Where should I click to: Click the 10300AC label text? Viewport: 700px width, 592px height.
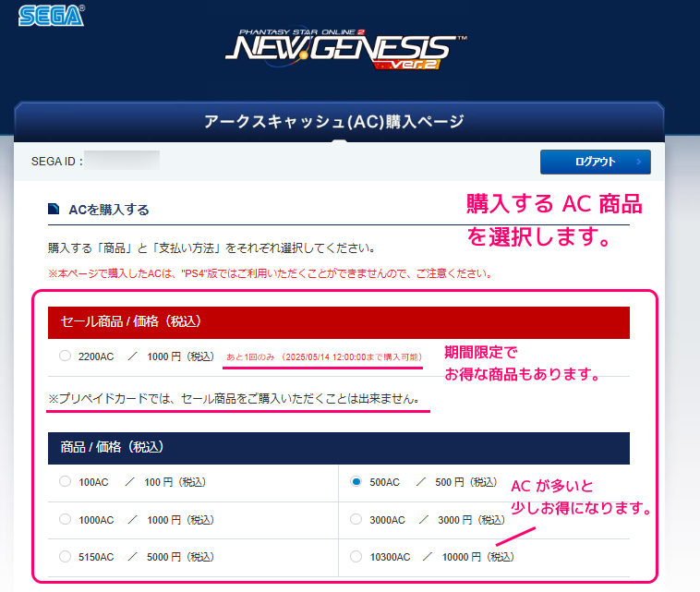point(390,557)
